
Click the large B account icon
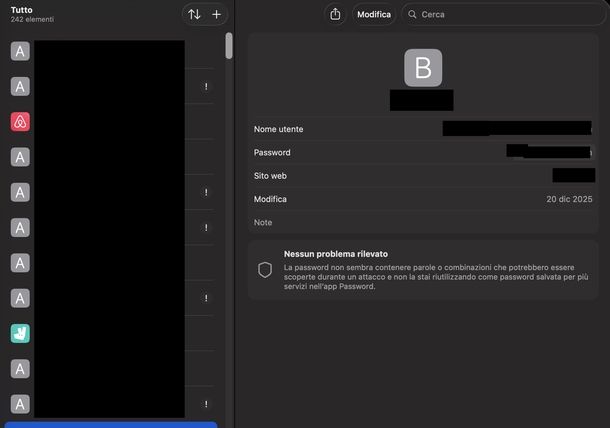pyautogui.click(x=422, y=68)
